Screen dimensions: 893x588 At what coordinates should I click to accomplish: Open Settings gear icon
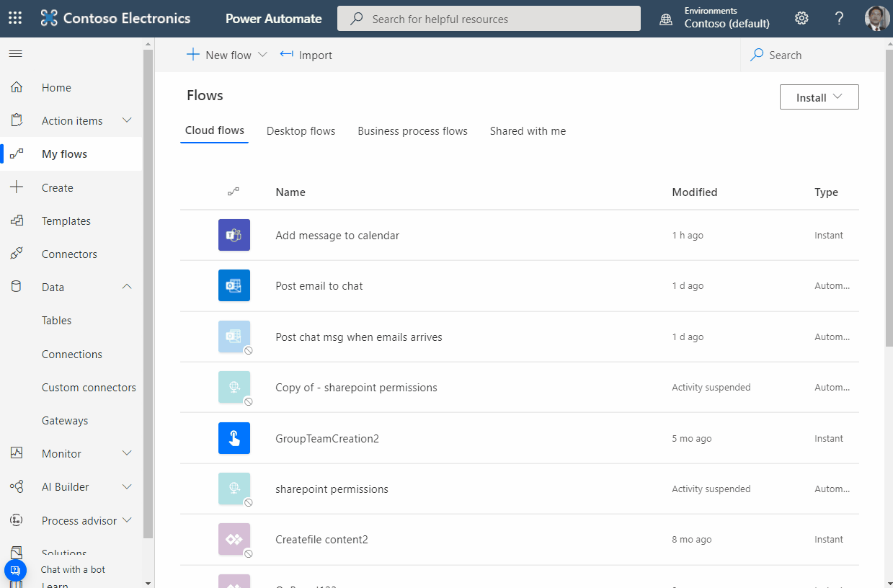tap(801, 19)
